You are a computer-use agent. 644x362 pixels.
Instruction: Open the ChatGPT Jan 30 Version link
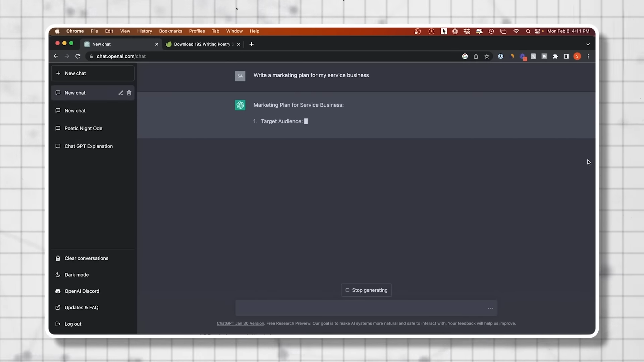click(x=240, y=323)
